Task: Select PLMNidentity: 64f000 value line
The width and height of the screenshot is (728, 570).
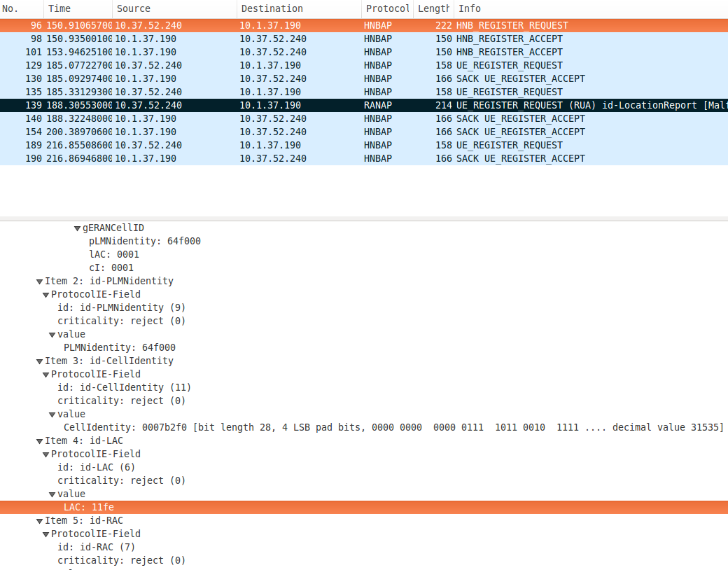Action: 120,348
